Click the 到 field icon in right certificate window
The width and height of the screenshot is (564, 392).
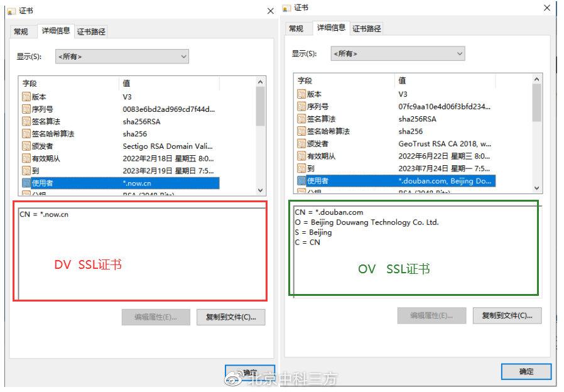pyautogui.click(x=301, y=168)
